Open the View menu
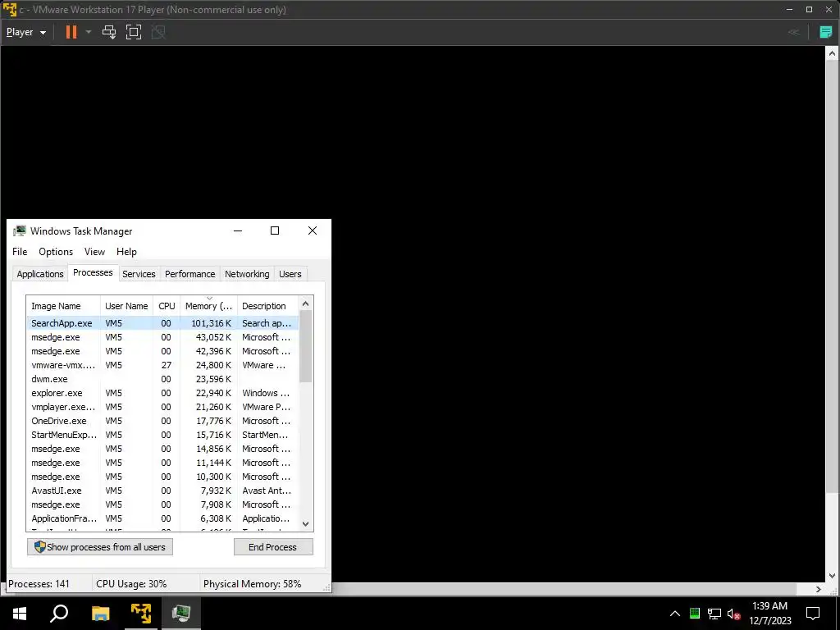Screen dimensions: 840x630 pos(94,252)
